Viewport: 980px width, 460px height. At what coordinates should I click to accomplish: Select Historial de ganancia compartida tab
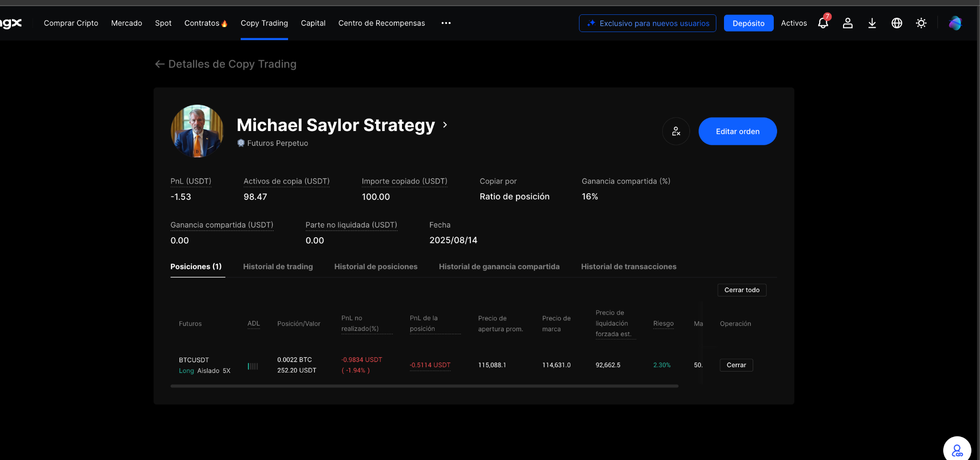(499, 267)
